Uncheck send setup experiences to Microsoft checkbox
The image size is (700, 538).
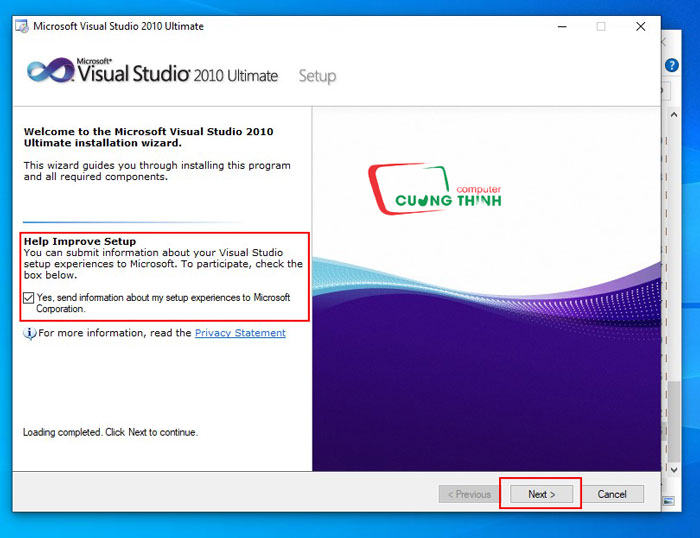coord(29,298)
